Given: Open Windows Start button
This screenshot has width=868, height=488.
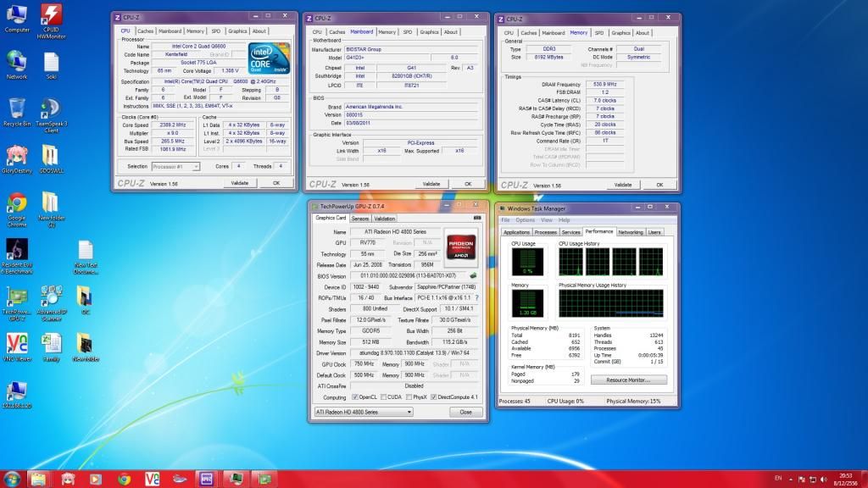Looking at the screenshot, I should [12, 479].
